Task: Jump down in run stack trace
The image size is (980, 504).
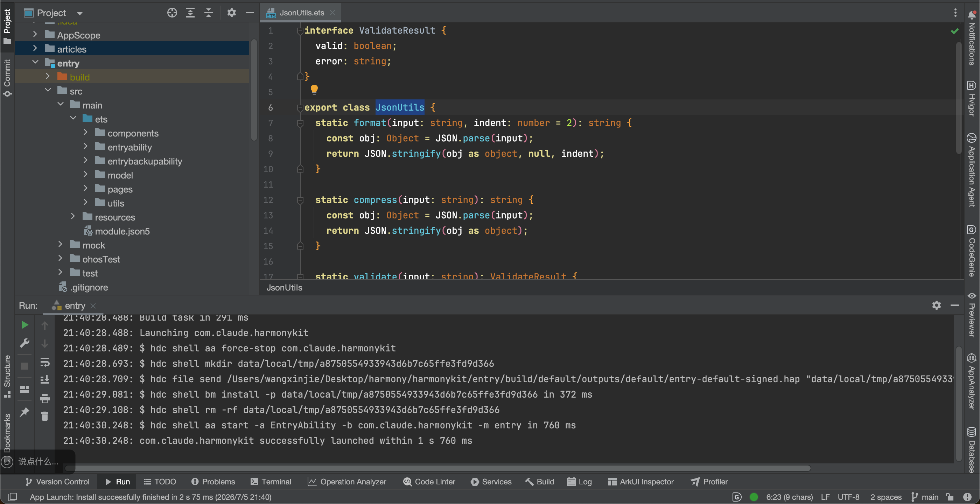Action: point(44,343)
